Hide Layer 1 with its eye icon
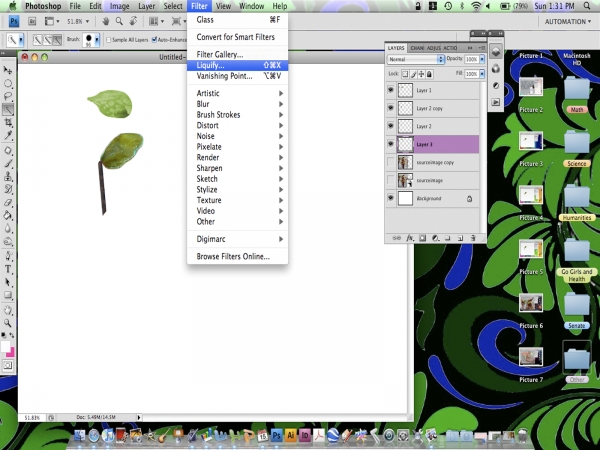600x450 pixels. 390,90
